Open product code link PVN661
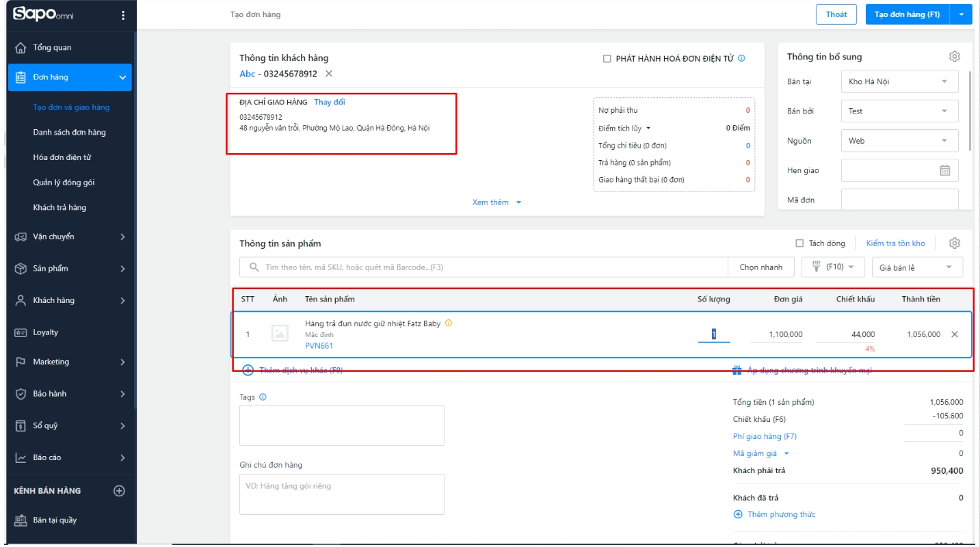980x547 pixels. (x=319, y=346)
